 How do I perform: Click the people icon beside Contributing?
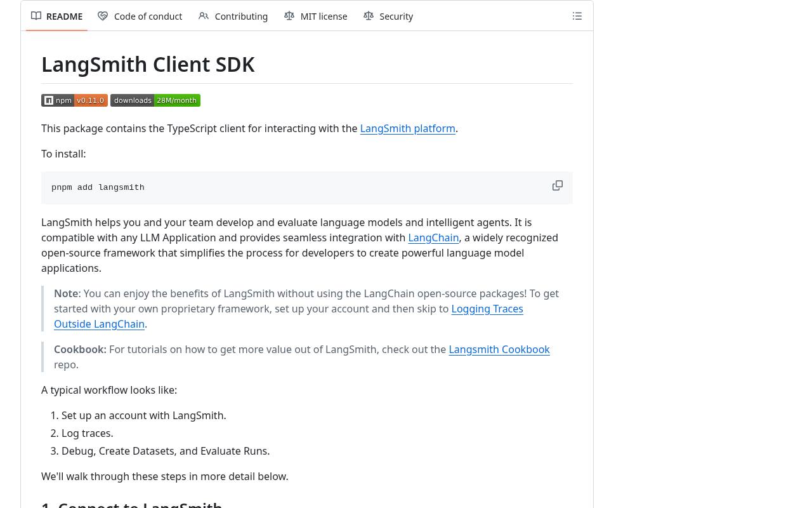204,16
